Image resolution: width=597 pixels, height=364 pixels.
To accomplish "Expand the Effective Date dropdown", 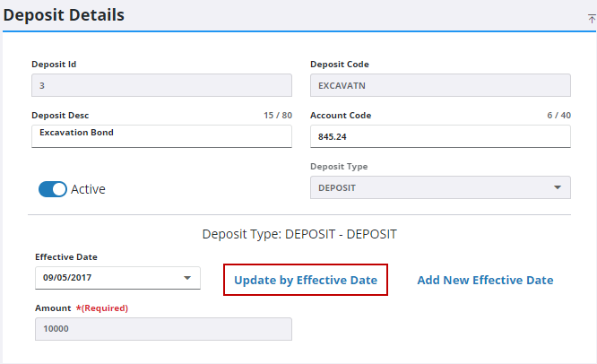I will [117, 278].
